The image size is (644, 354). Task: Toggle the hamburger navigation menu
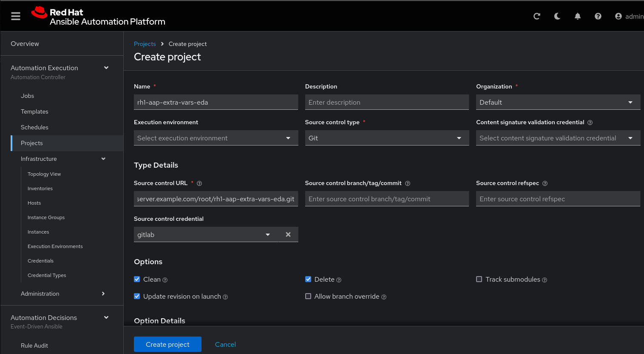pos(16,16)
